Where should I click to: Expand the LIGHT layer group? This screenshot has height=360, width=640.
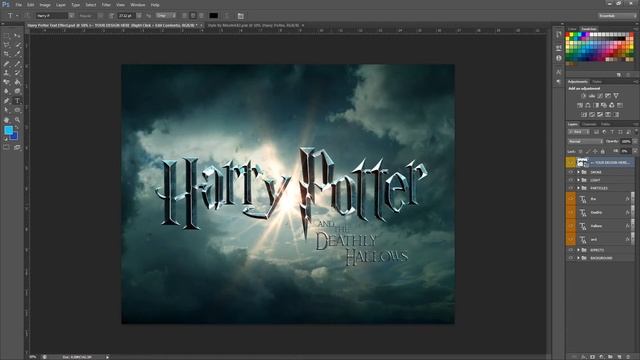(578, 180)
